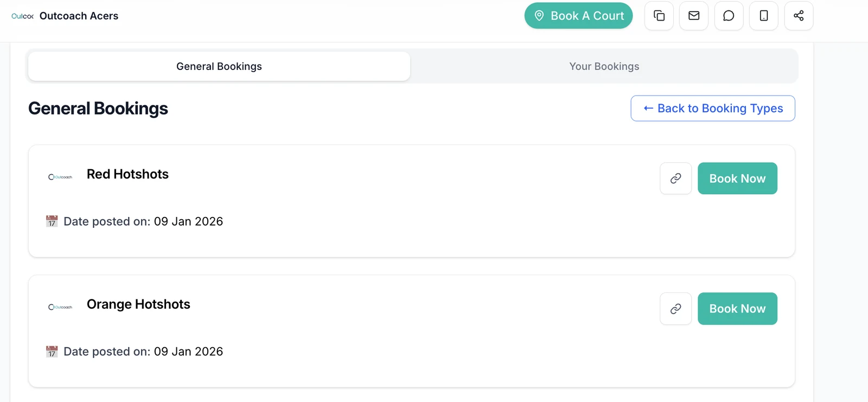Book Now for Red Hotshots
Image resolution: width=868 pixels, height=402 pixels.
[x=737, y=178]
